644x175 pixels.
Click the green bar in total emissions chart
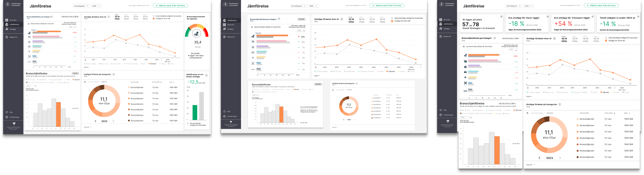tap(195, 113)
